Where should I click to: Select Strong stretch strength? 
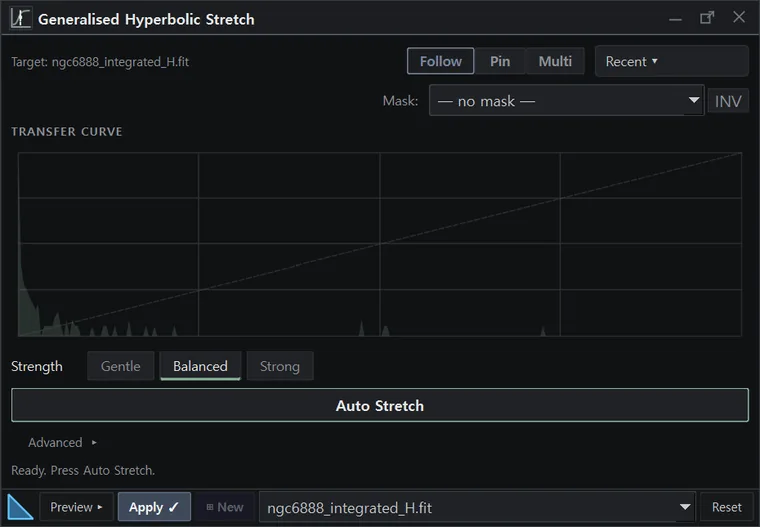[280, 366]
